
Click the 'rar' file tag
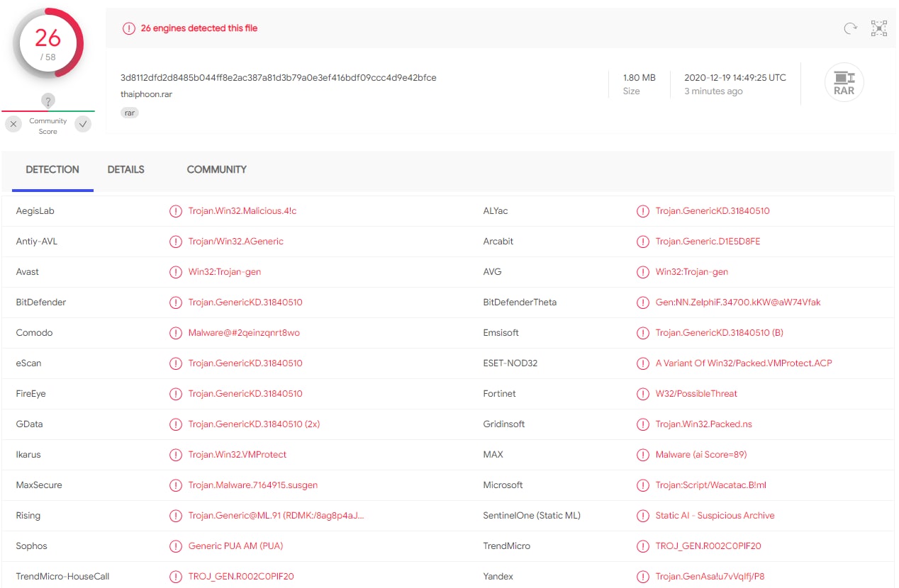130,113
